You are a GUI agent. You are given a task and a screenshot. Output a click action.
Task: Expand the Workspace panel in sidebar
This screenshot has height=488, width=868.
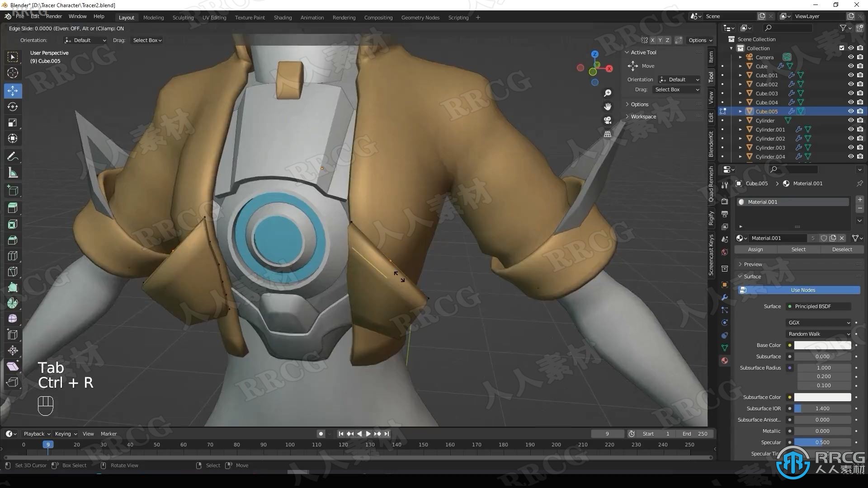(x=643, y=117)
